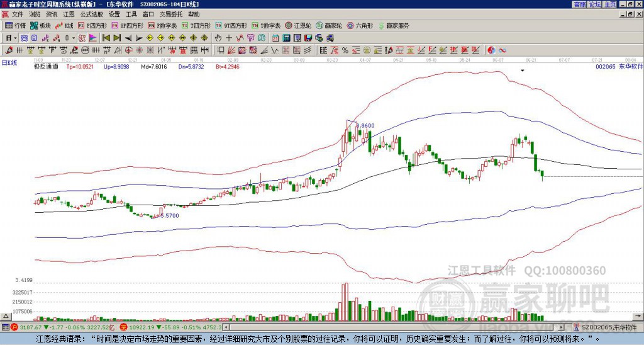644x345 pixels.
Task: Open the P数字表 tool
Action: tap(162, 25)
